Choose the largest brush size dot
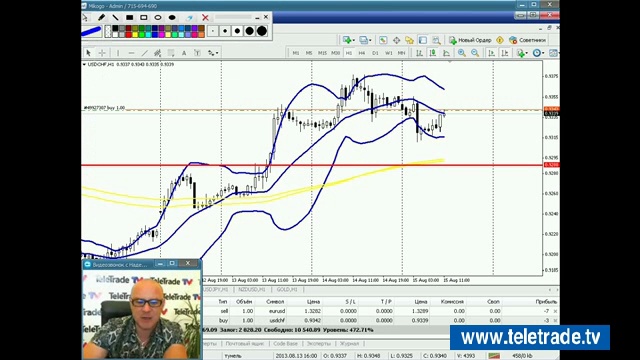 (x=262, y=31)
